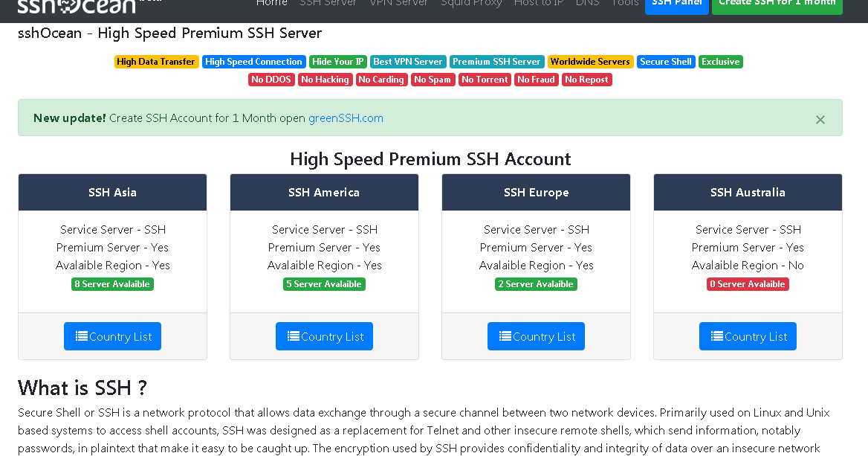Dismiss the New update alert
Image resolution: width=868 pixels, height=456 pixels.
[x=820, y=120]
